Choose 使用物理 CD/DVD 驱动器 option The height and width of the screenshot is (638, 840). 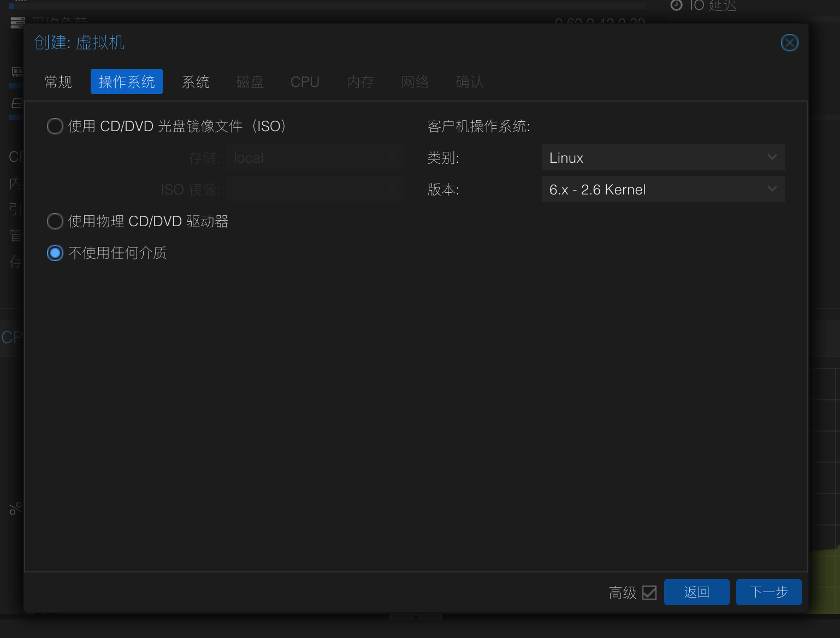(x=55, y=221)
